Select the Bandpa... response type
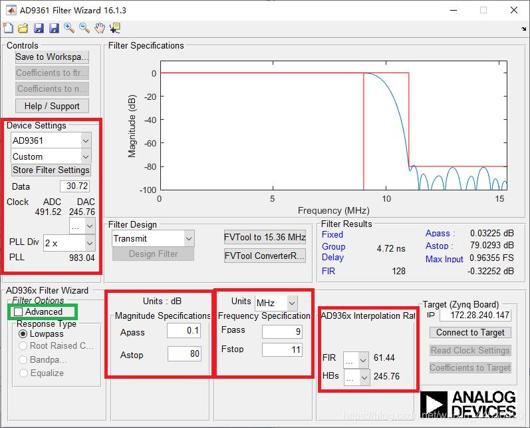Image resolution: width=530 pixels, height=428 pixels. click(23, 360)
